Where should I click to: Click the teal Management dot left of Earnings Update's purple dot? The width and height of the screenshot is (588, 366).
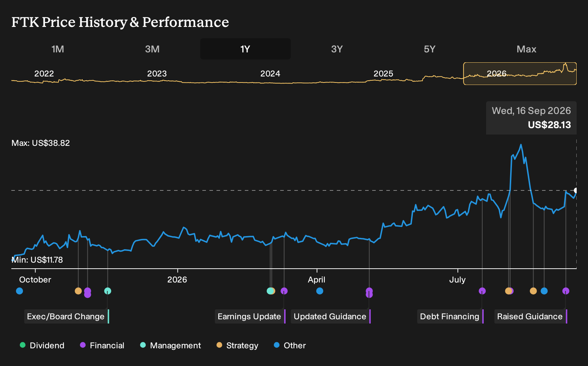point(270,291)
